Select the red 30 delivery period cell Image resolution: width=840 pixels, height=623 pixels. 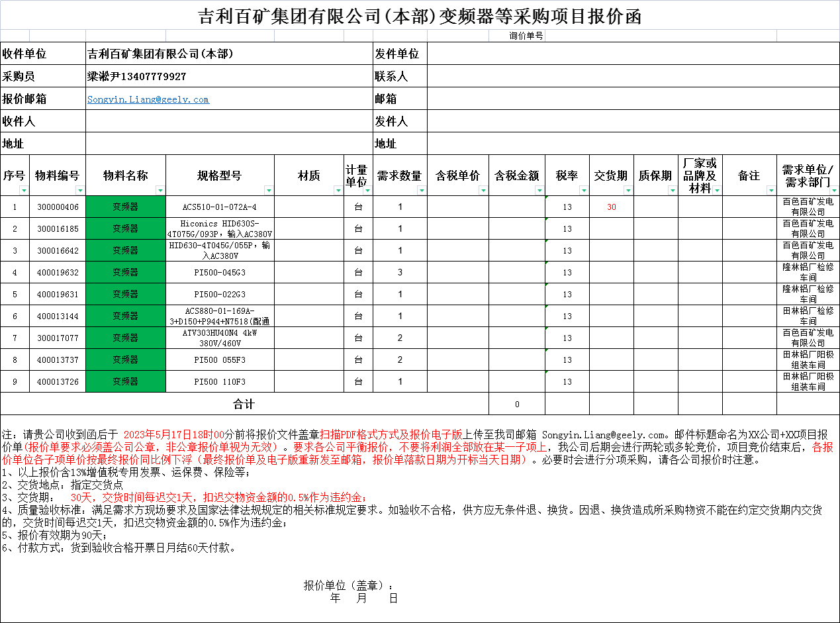(612, 207)
